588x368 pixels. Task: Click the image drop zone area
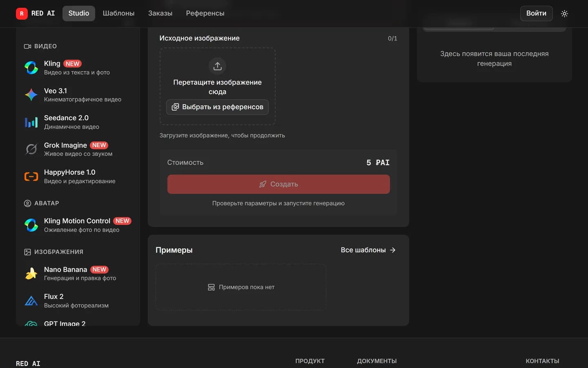click(217, 86)
